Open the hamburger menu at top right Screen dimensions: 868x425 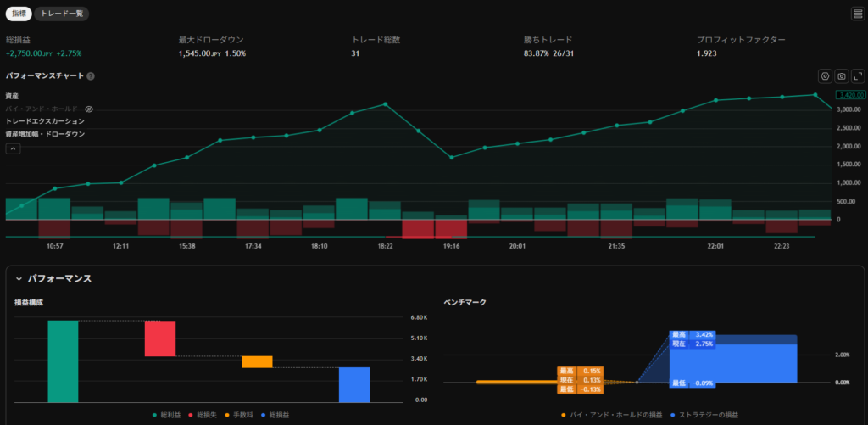[857, 14]
